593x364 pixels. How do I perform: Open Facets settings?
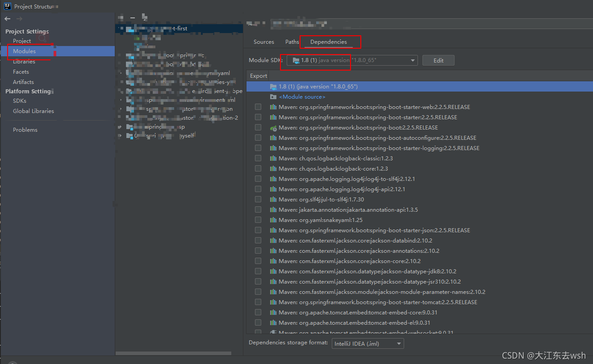coord(21,72)
